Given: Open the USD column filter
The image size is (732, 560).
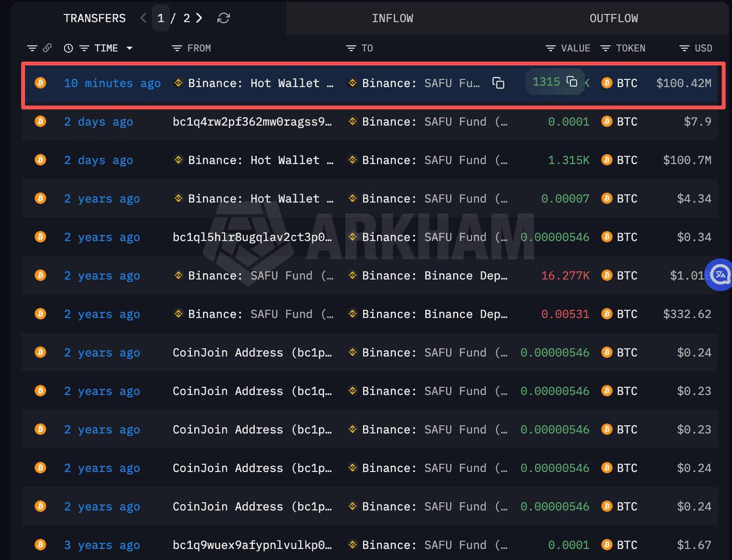Looking at the screenshot, I should 684,48.
